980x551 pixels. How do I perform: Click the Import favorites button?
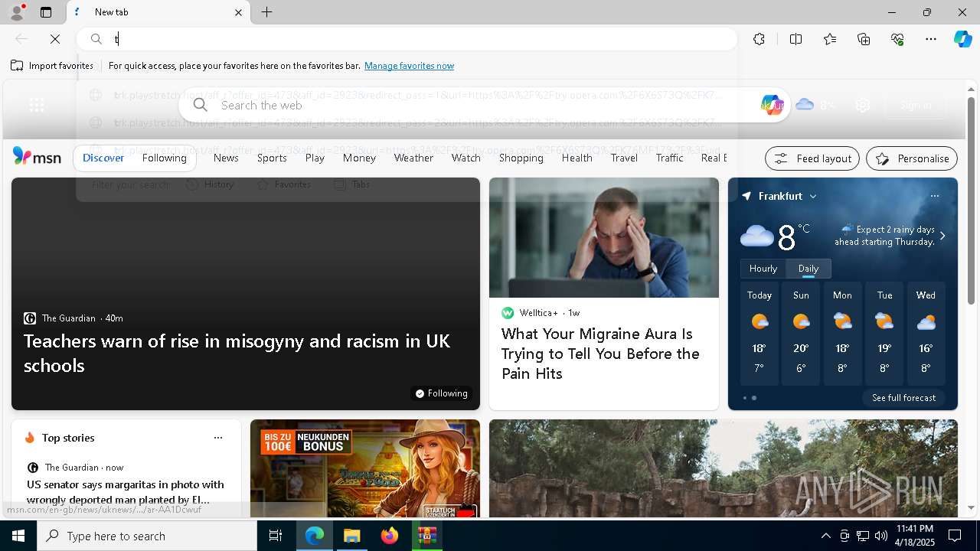(52, 66)
